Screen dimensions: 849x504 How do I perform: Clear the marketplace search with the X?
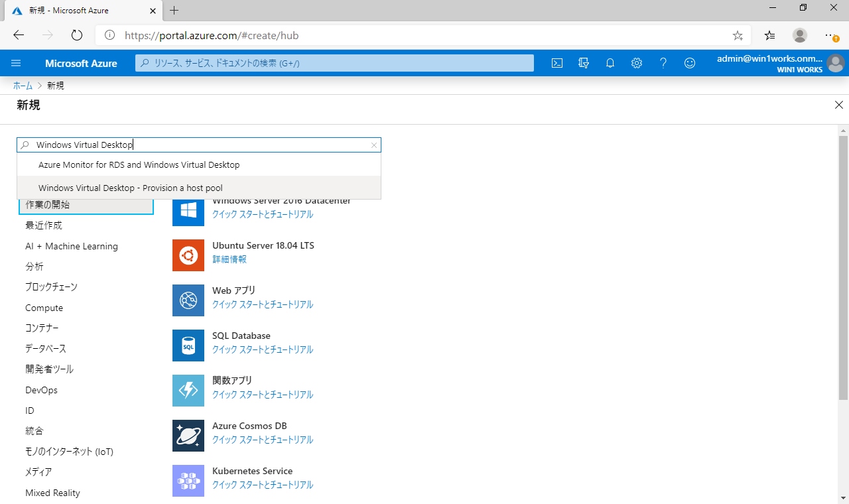tap(374, 145)
